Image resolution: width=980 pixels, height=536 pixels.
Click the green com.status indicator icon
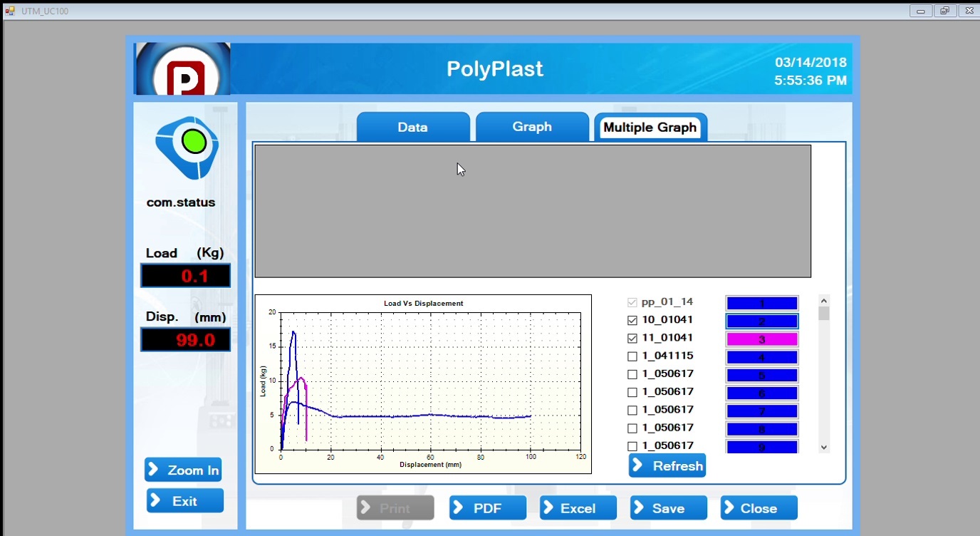click(193, 143)
